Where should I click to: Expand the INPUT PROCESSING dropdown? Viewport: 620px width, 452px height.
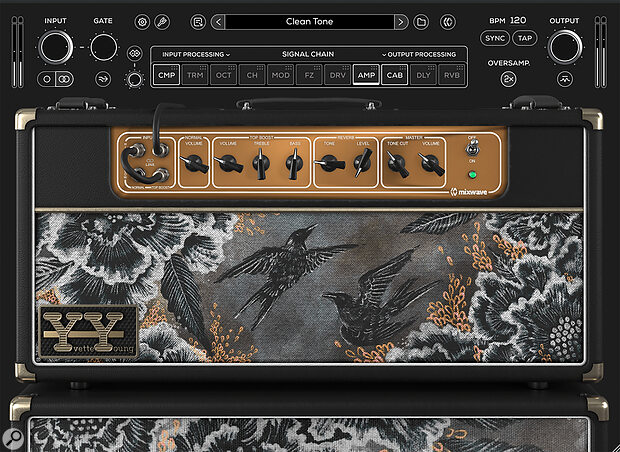(x=196, y=55)
